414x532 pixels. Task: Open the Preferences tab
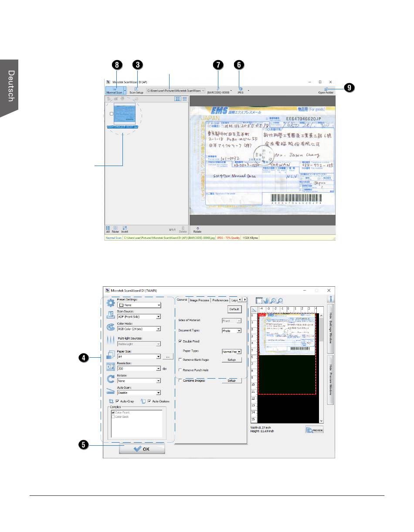(x=220, y=300)
